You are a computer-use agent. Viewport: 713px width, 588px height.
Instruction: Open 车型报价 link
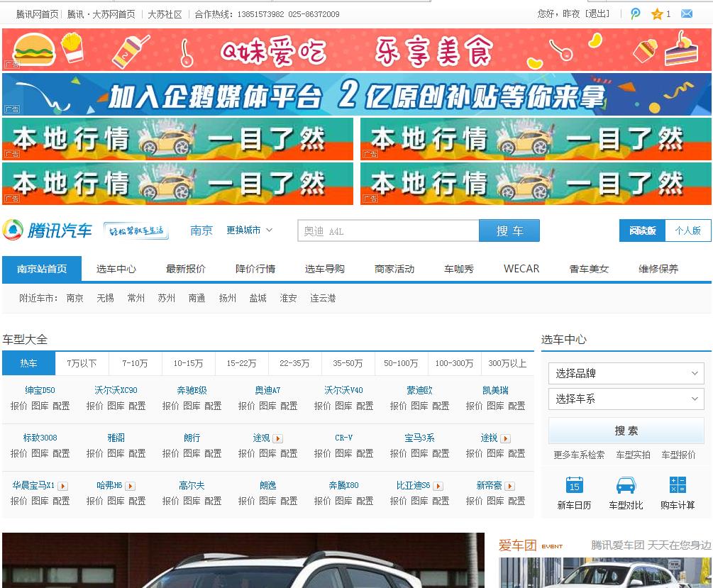click(678, 455)
